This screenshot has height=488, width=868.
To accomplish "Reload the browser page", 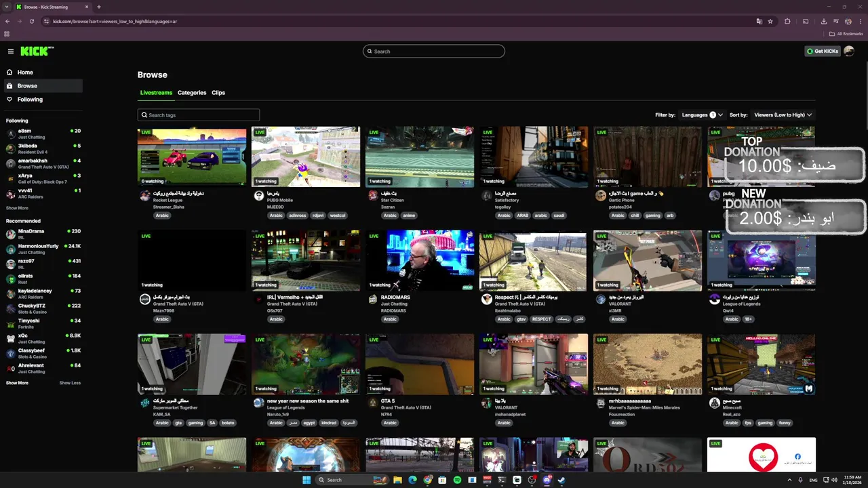I will point(32,21).
